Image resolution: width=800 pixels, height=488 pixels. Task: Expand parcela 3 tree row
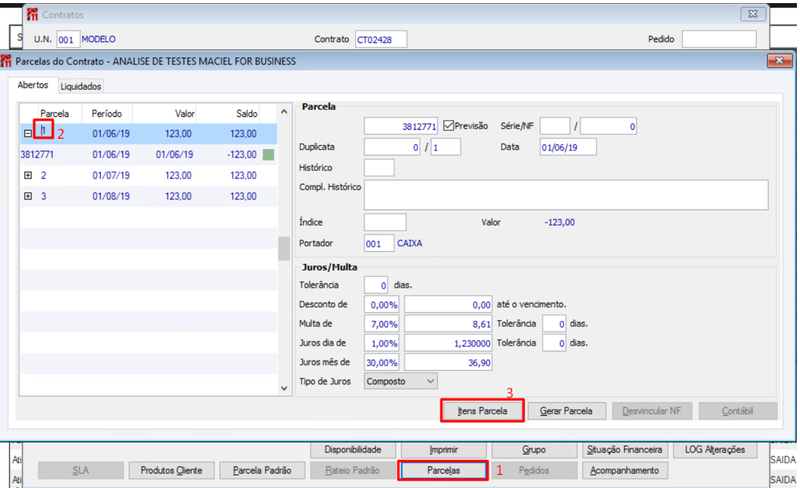(x=28, y=196)
